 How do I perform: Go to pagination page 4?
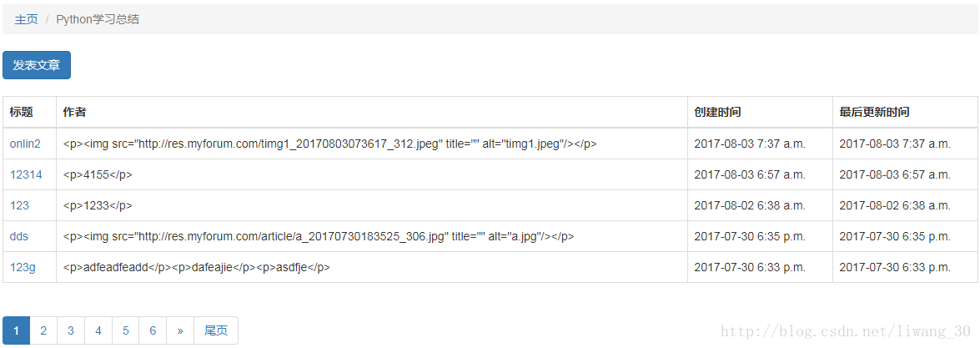(x=98, y=330)
